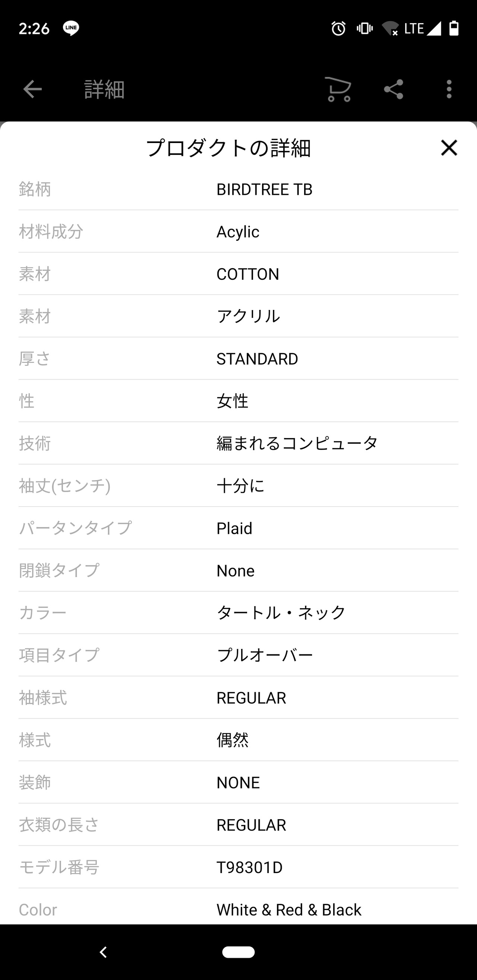Tap the home pill navigation button
This screenshot has width=477, height=980.
pyautogui.click(x=238, y=951)
